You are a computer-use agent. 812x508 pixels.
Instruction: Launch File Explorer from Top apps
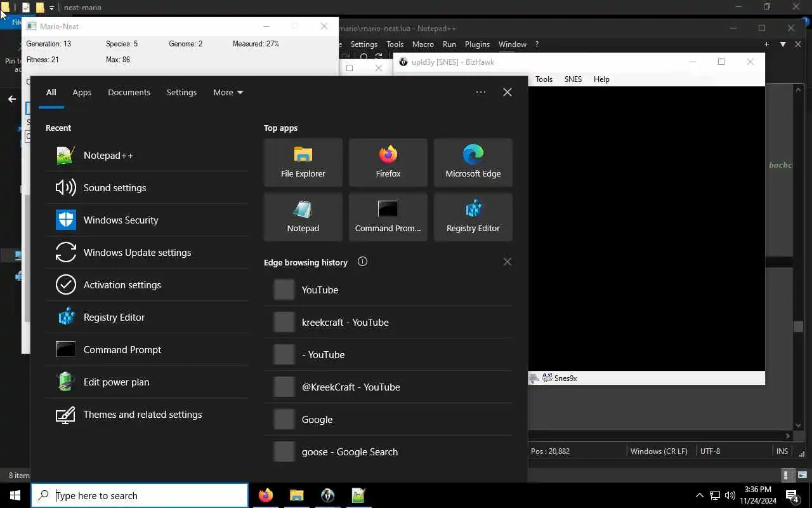(x=303, y=163)
